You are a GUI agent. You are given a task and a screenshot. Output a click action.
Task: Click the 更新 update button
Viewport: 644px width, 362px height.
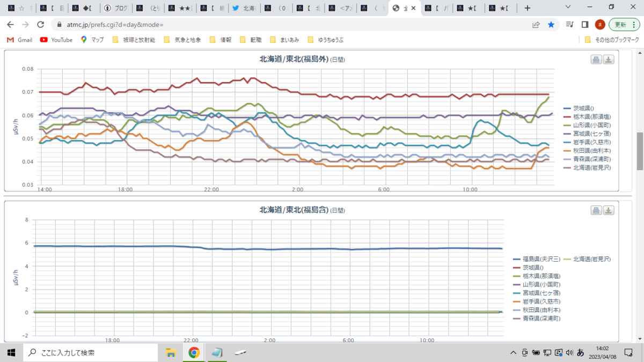(623, 25)
